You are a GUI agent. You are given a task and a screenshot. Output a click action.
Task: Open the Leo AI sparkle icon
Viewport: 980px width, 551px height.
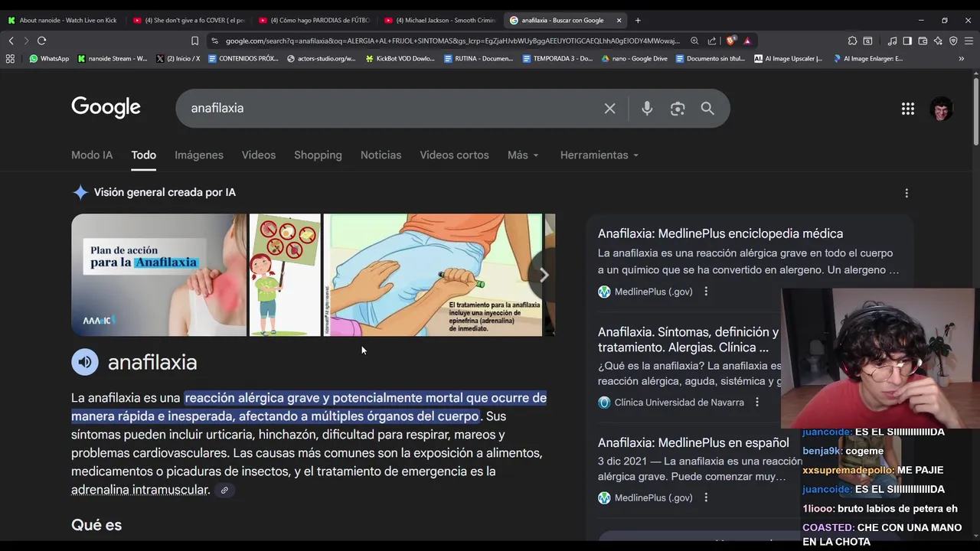pos(938,41)
